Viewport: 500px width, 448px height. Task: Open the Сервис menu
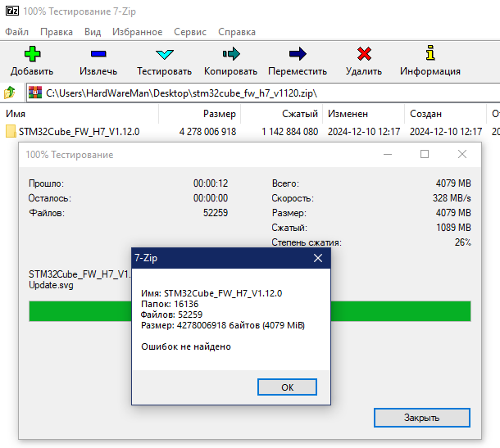click(x=190, y=32)
